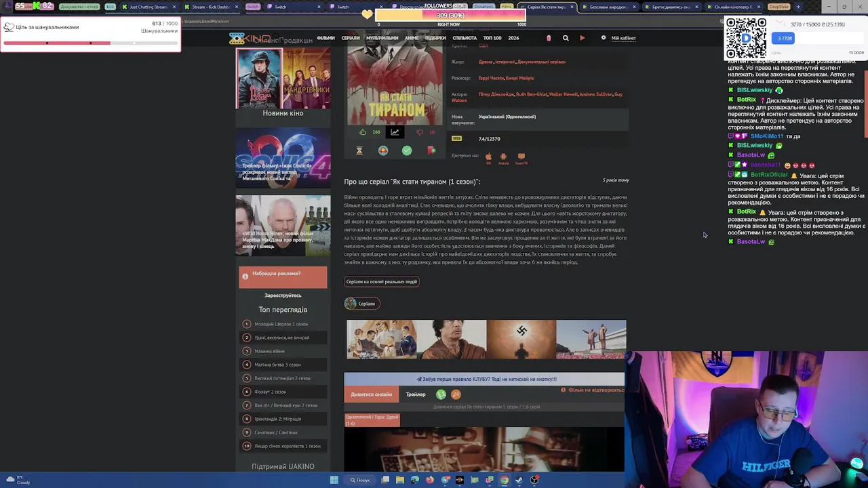Click the thumbs-up like icon under poster
The height and width of the screenshot is (488, 868).
363,132
